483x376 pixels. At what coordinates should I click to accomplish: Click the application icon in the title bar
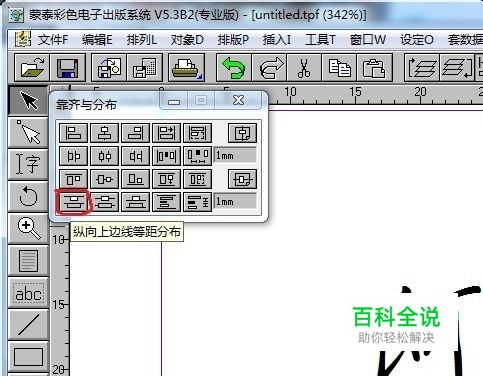tap(16, 15)
